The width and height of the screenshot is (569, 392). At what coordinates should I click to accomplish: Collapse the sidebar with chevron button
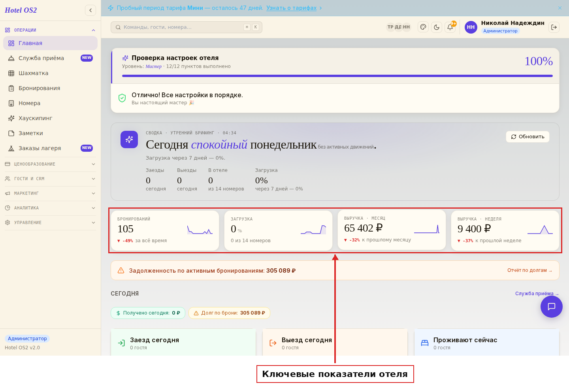[90, 10]
